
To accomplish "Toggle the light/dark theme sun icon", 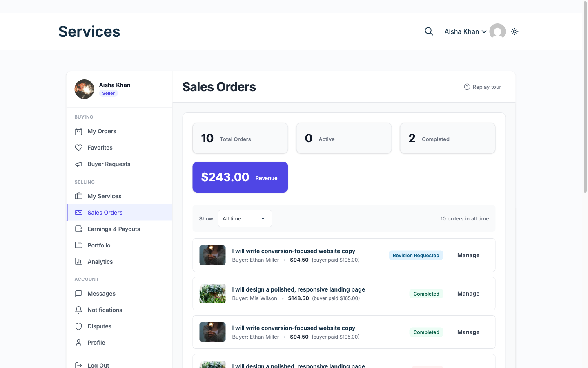I will pos(514,31).
